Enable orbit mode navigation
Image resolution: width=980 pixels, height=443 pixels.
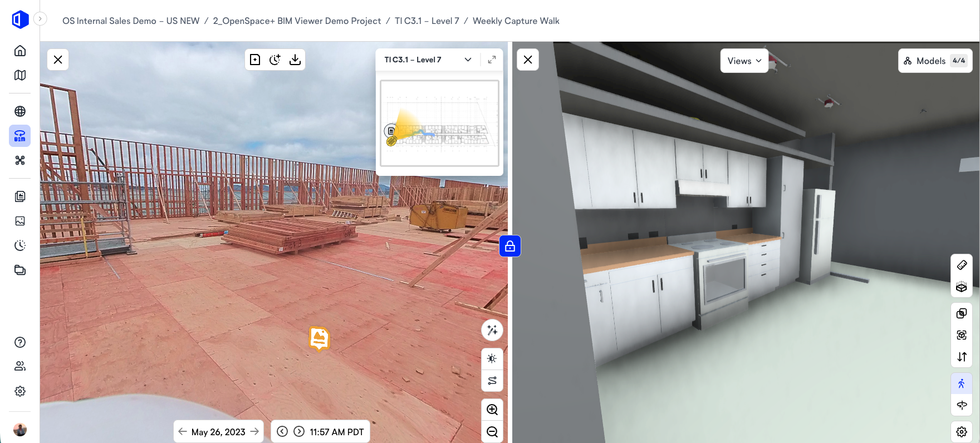tap(962, 405)
